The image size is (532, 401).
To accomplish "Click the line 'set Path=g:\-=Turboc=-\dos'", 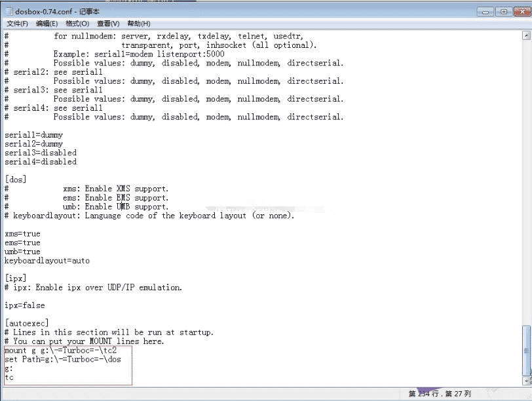I will (63, 359).
